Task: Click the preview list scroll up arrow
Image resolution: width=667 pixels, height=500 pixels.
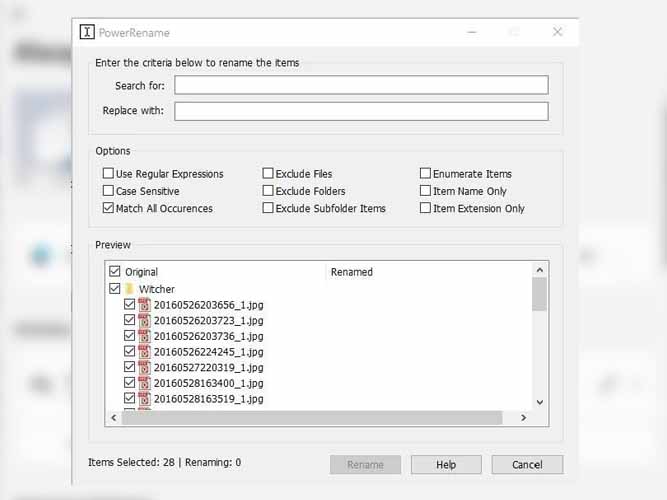Action: (x=540, y=270)
